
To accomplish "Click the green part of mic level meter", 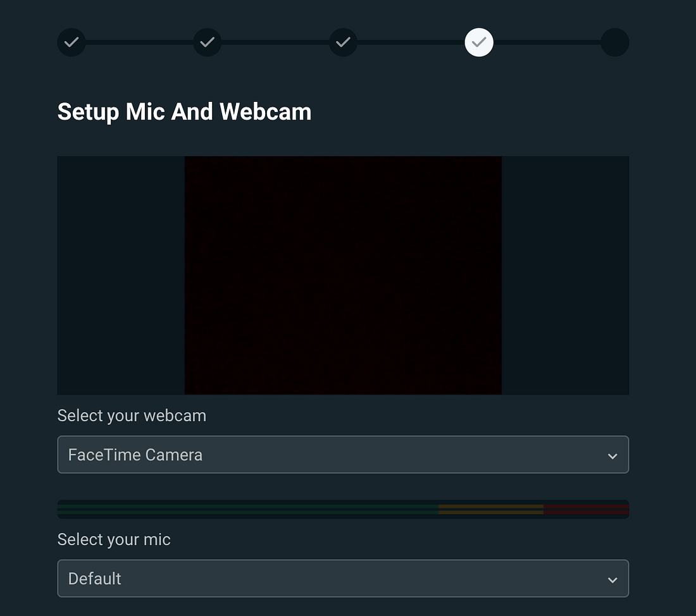I will (x=247, y=509).
